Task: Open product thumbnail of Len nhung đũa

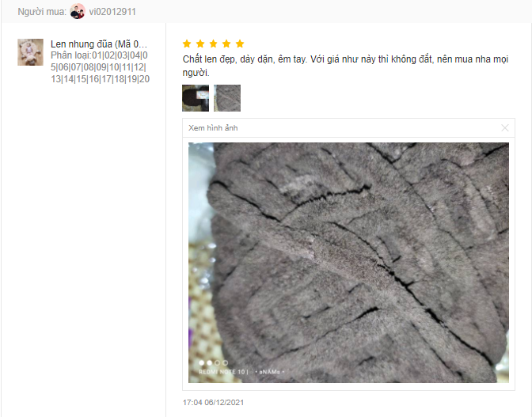Action: (31, 52)
